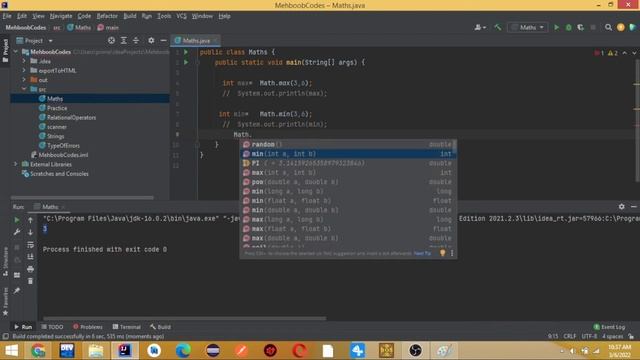
Task: Open the Refactor menu
Action: click(107, 16)
